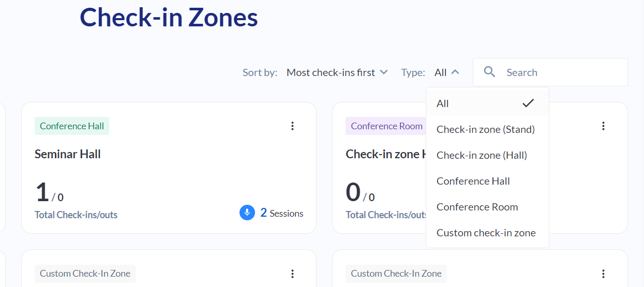
Task: Click the blue microphone sessions icon
Action: tap(247, 213)
